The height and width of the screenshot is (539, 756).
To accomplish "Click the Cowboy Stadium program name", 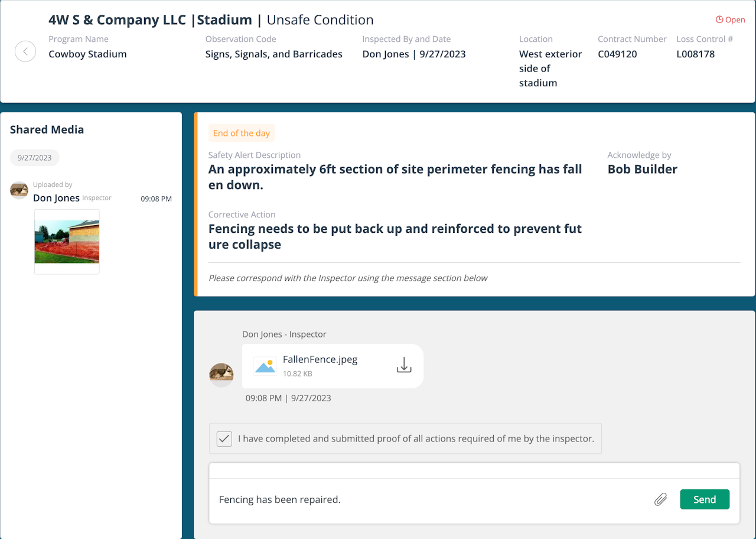I will click(x=87, y=54).
